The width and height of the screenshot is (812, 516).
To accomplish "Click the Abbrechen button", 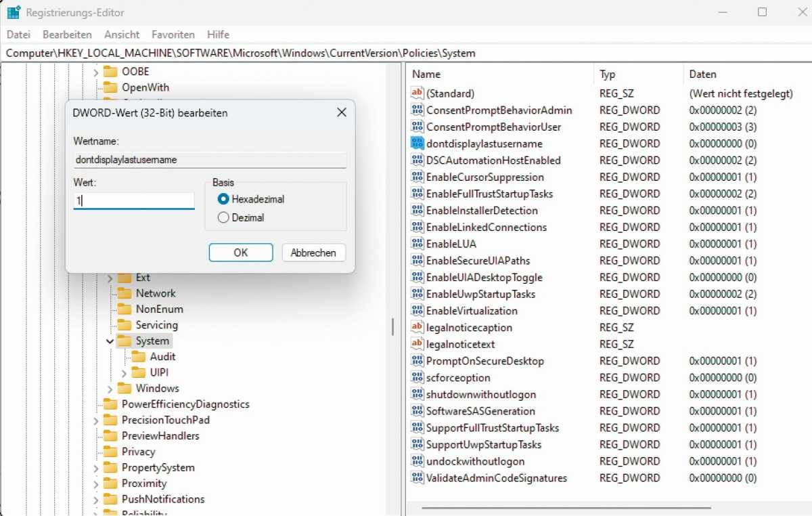I will pos(313,253).
